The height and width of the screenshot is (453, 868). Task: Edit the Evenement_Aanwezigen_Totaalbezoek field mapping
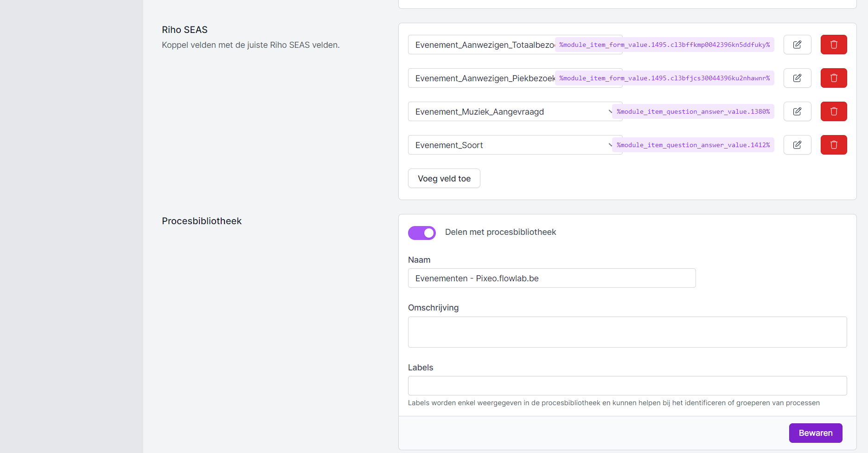pos(797,45)
